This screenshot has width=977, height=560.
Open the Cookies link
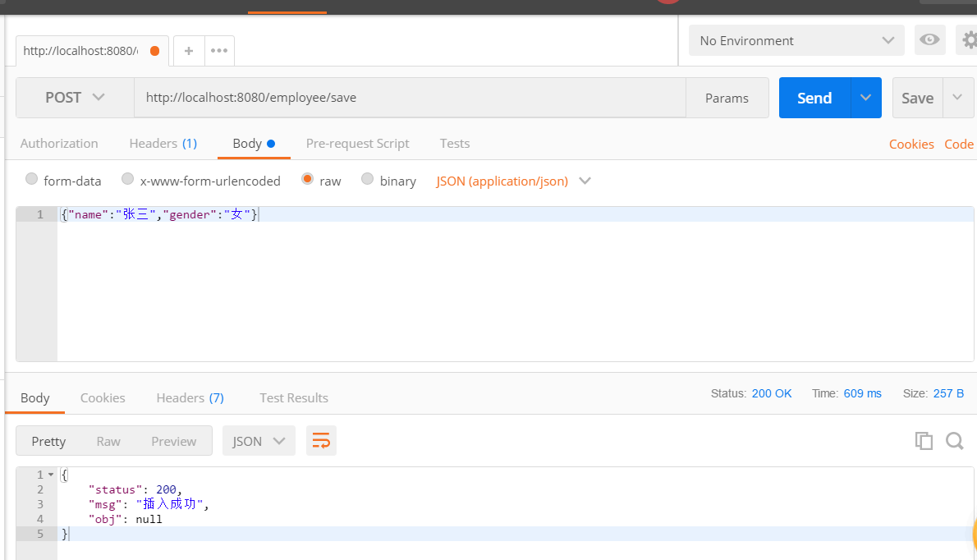click(x=911, y=144)
